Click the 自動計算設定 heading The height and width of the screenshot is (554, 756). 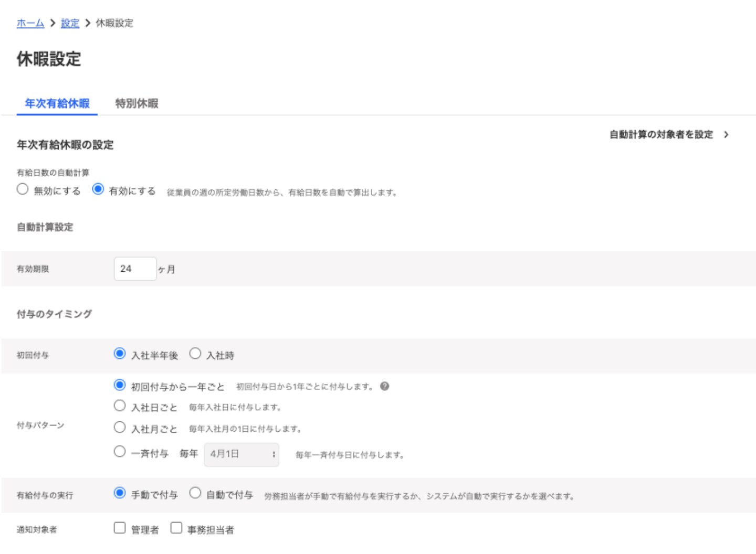45,227
